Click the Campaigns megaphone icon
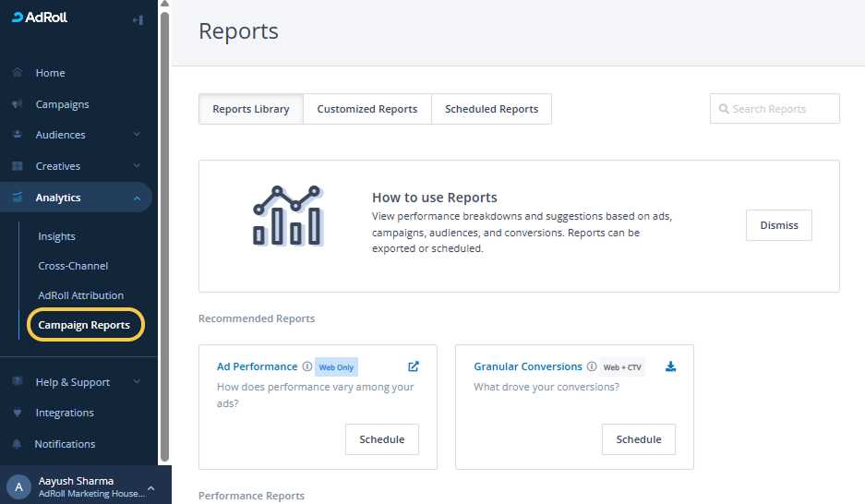 (x=18, y=104)
